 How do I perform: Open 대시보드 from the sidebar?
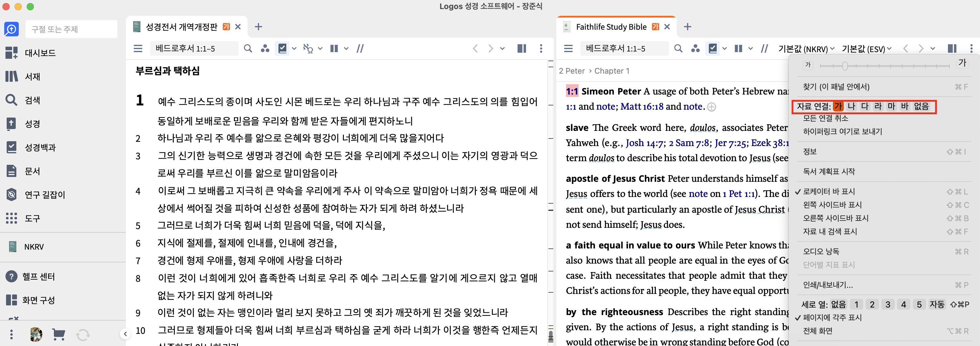(x=31, y=53)
